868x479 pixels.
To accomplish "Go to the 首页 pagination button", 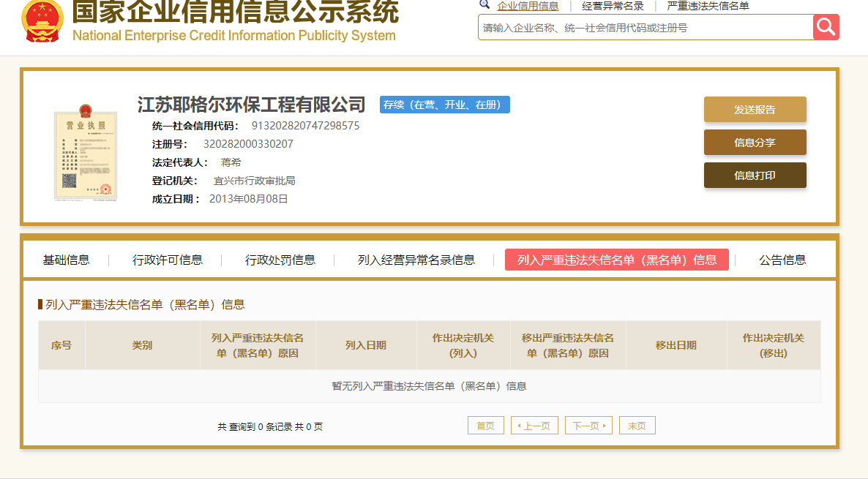I will point(485,426).
